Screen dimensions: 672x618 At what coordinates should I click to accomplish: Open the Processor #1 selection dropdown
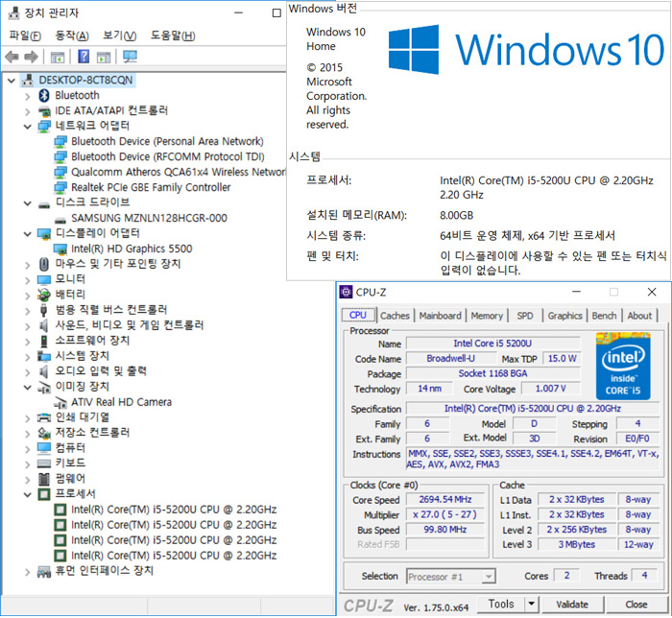click(488, 577)
